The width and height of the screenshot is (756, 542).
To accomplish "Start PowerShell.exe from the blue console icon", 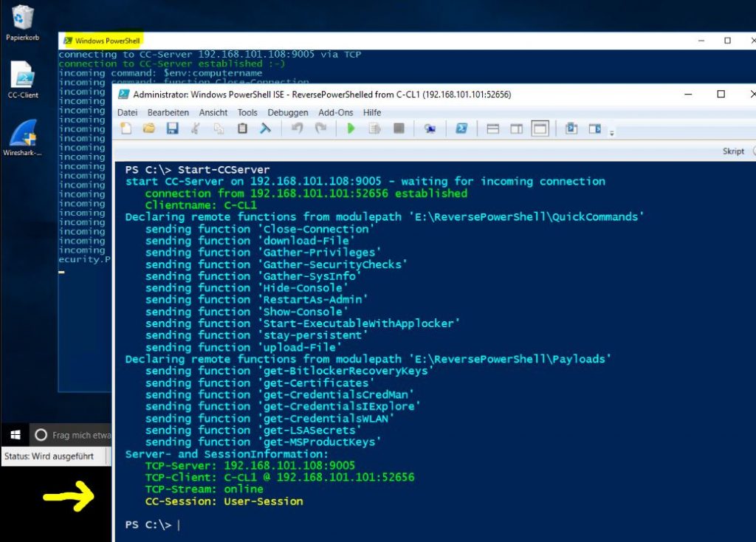I will click(461, 128).
